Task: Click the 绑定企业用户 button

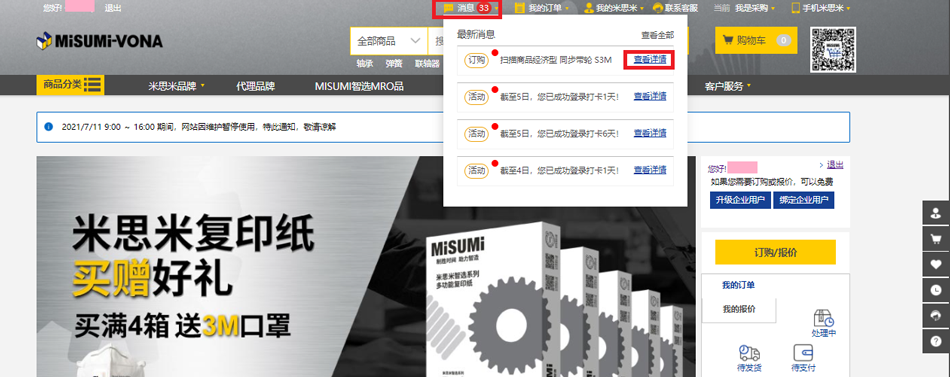Action: tap(803, 200)
